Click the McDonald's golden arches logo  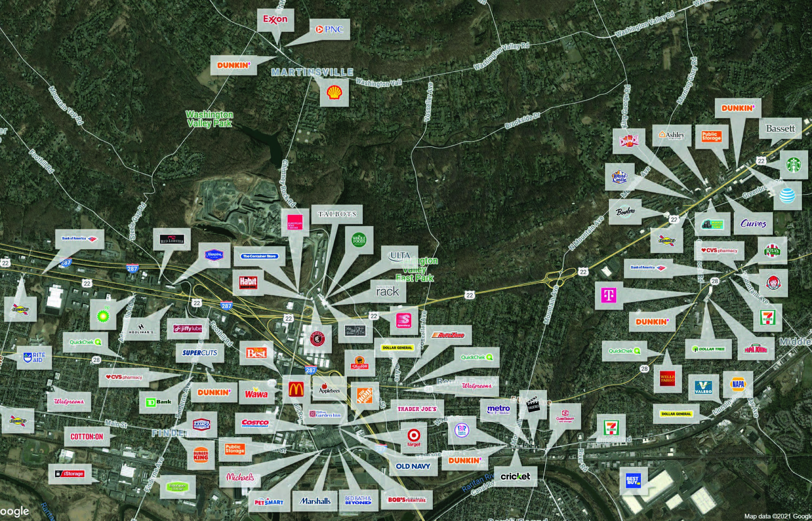tap(296, 389)
